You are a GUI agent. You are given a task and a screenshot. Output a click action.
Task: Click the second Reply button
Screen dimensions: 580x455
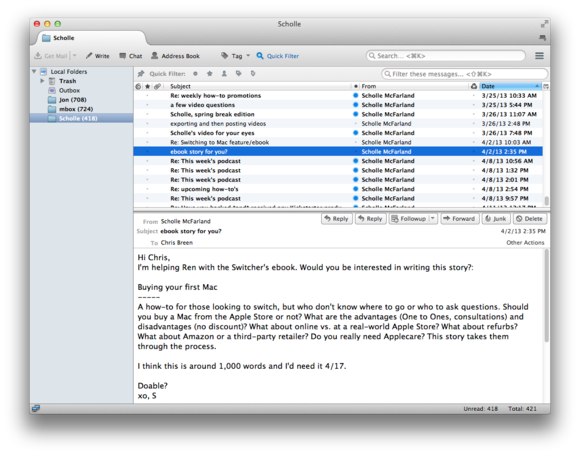point(371,219)
